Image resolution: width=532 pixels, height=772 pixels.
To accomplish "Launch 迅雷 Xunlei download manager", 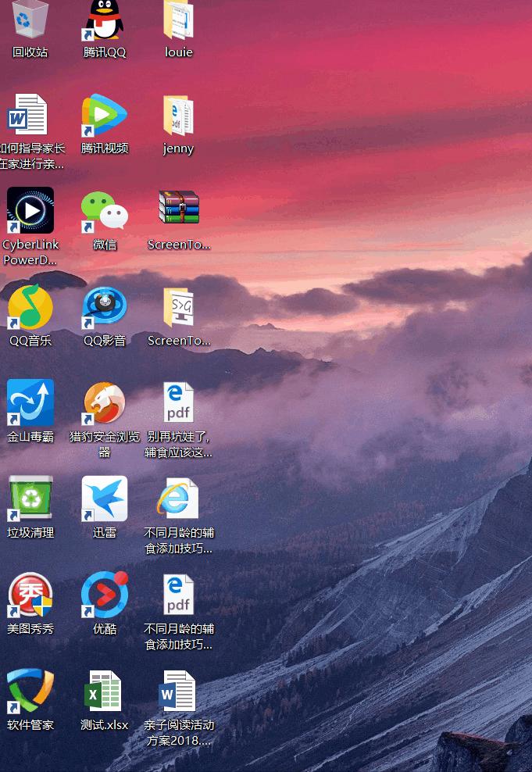I will (x=105, y=499).
